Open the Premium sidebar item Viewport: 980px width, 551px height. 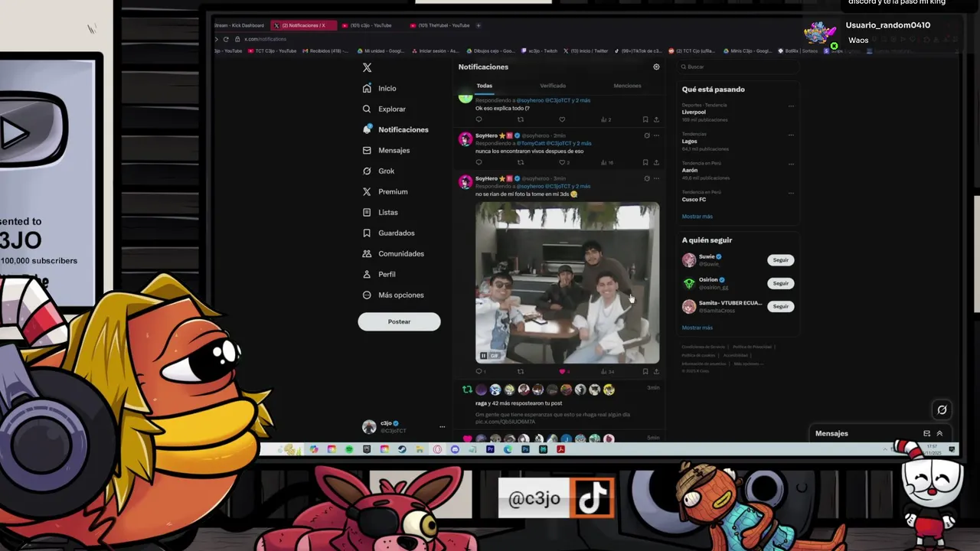(x=385, y=191)
